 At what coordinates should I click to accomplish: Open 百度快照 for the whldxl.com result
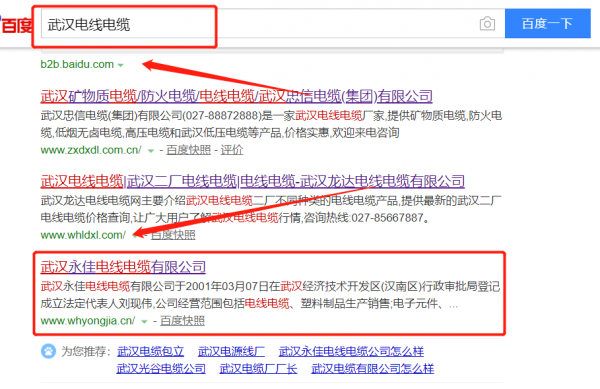click(x=173, y=235)
